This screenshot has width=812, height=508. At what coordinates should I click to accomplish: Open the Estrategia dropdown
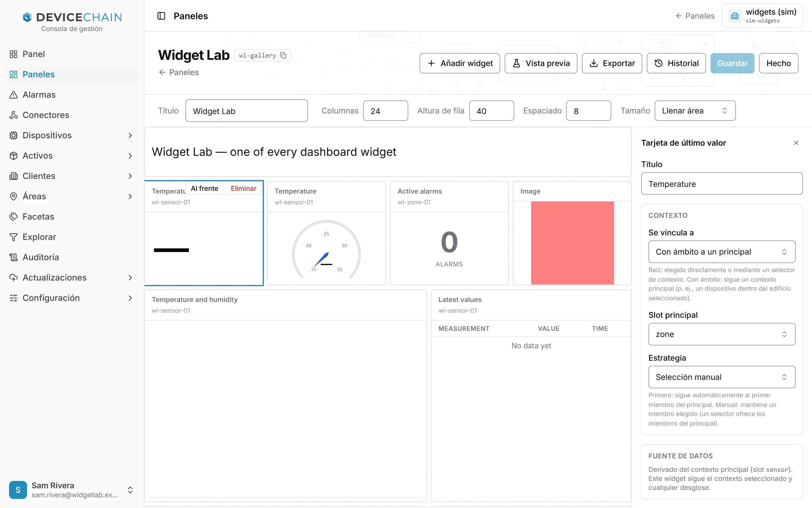pos(722,377)
